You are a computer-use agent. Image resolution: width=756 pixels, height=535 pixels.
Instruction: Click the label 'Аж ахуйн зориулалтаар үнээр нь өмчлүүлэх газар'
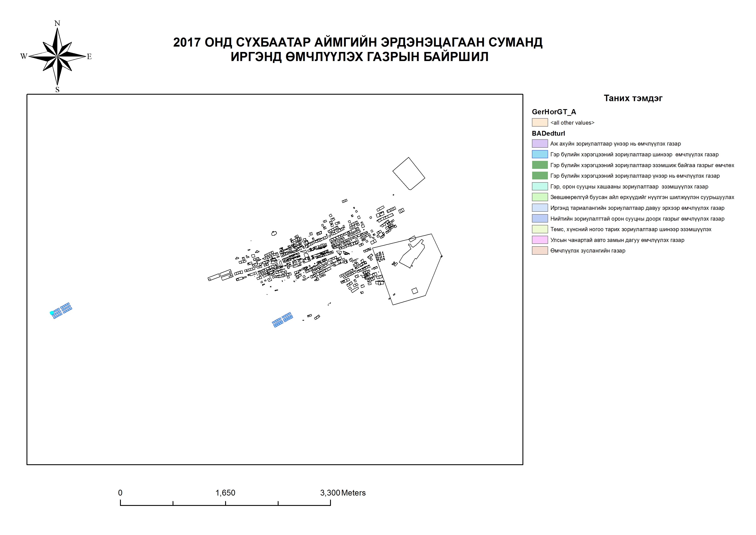(x=615, y=144)
